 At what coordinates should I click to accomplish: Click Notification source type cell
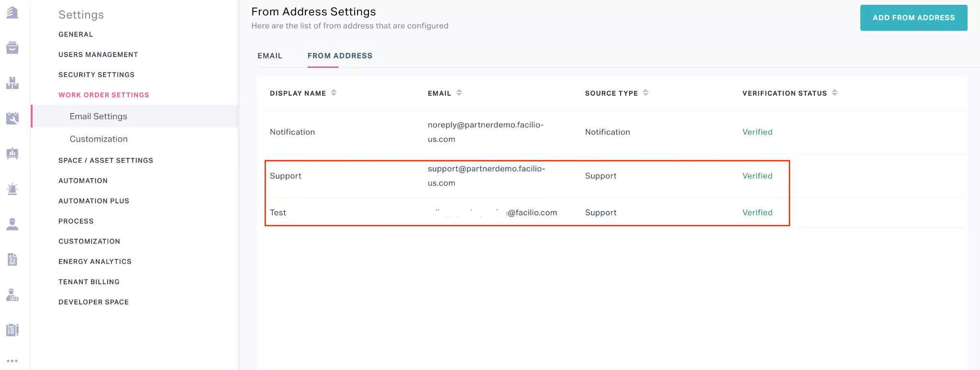(608, 132)
